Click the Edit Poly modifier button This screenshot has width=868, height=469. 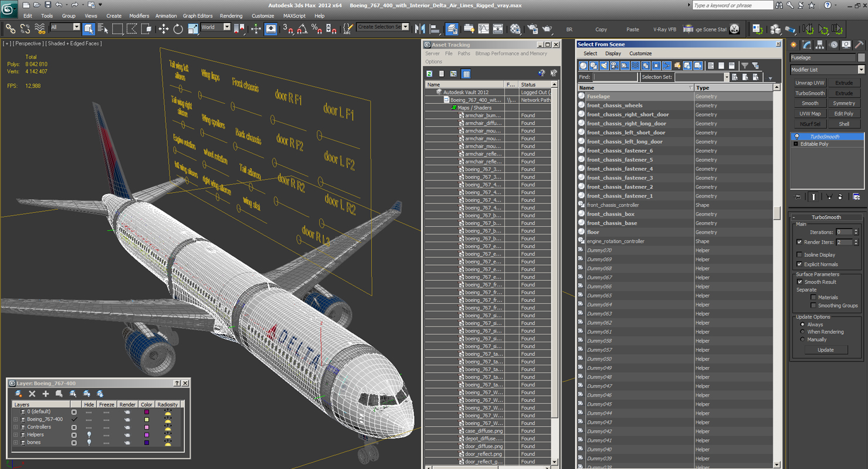[x=844, y=114]
